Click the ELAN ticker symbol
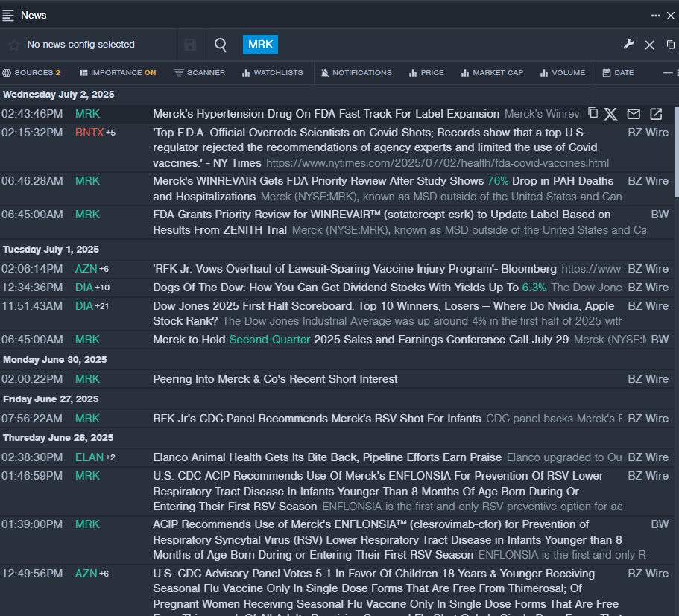Screen dimensions: 679x616 [x=89, y=457]
